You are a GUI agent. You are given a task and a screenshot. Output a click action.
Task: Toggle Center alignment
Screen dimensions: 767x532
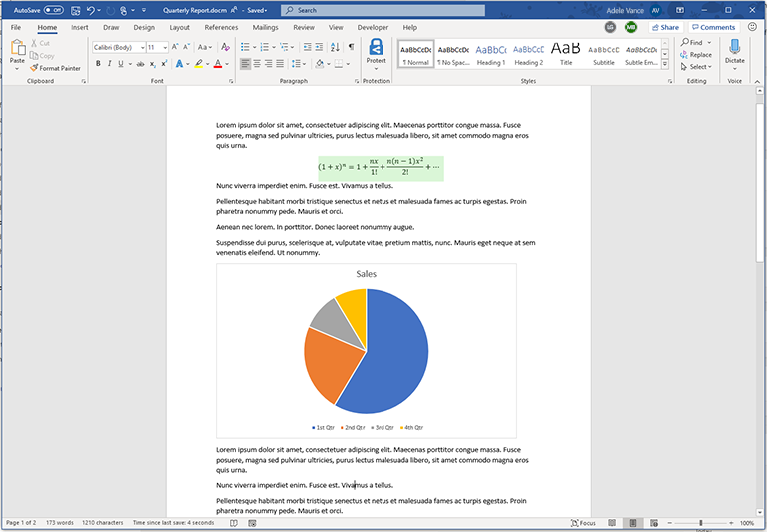coord(257,64)
